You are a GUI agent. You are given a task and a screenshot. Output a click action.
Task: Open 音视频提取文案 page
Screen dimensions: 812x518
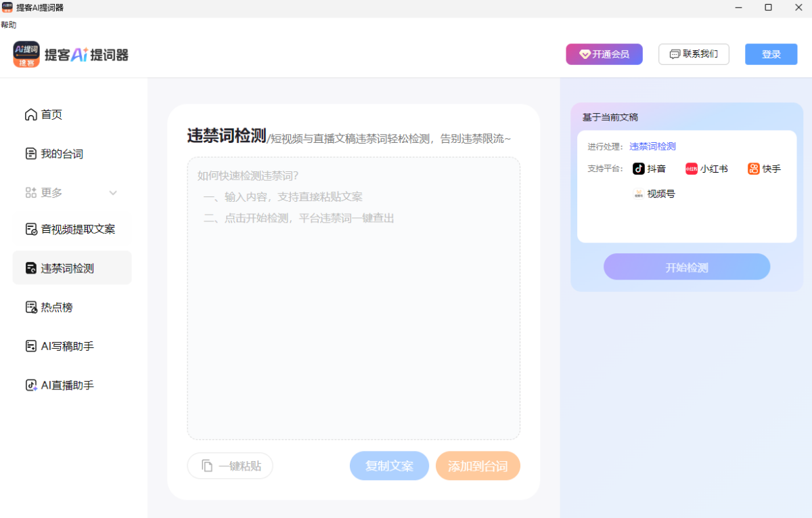click(x=72, y=229)
